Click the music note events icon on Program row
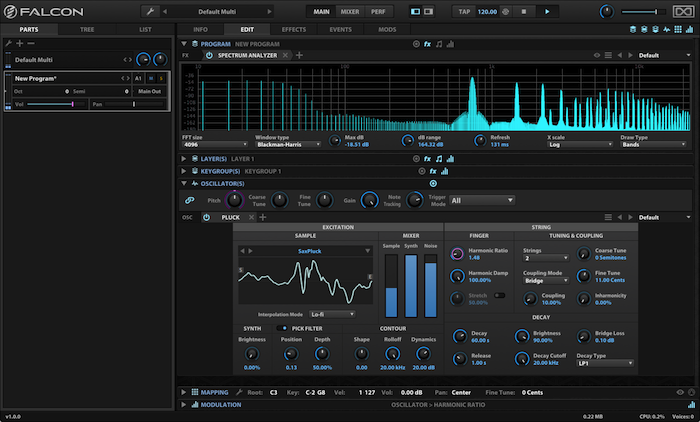Viewport: 700px width, 422px height. tap(439, 44)
